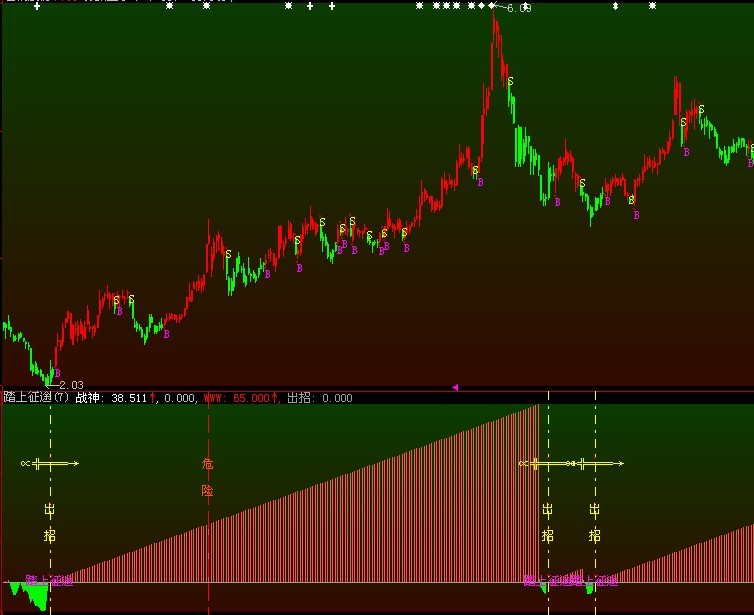
Task: Click the rightmost white star marker at top
Action: pos(652,6)
